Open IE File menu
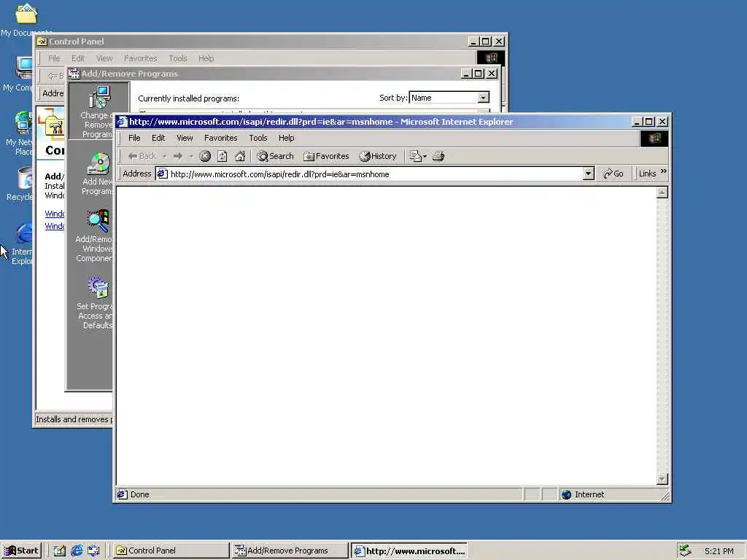The image size is (747, 560). pyautogui.click(x=134, y=138)
